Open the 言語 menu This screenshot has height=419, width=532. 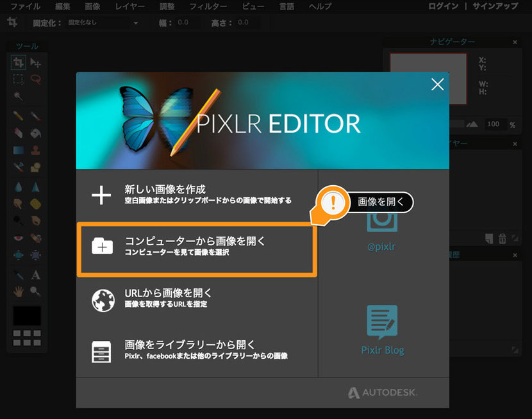click(x=287, y=6)
